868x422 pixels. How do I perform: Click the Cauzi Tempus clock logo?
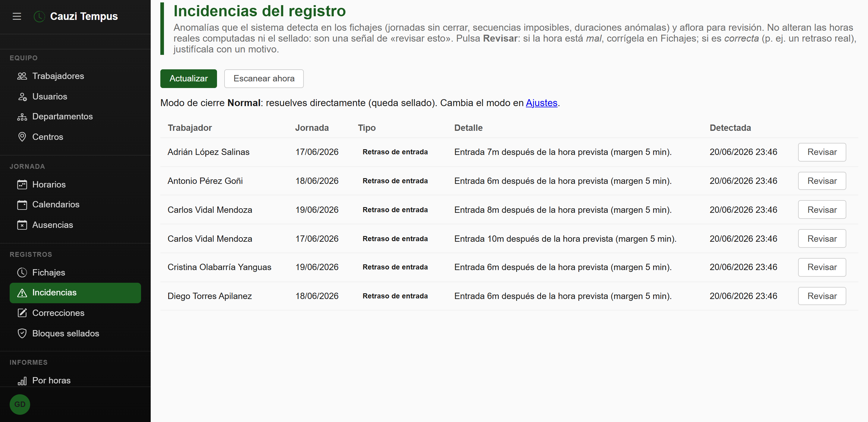pos(39,16)
